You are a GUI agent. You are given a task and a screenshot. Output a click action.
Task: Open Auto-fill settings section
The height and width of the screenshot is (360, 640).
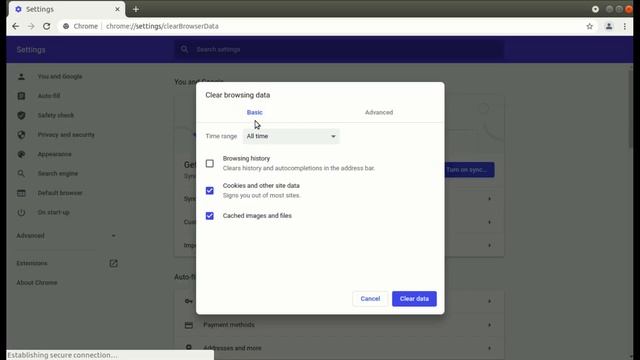pos(49,96)
